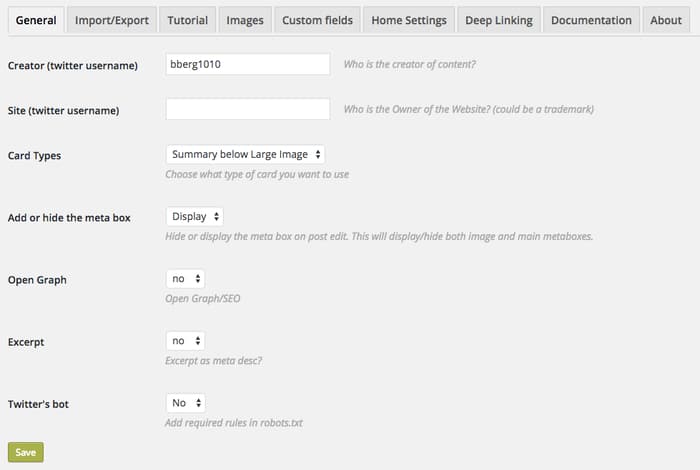Expand the Twitter's bot dropdown
This screenshot has width=700, height=470.
click(x=185, y=403)
